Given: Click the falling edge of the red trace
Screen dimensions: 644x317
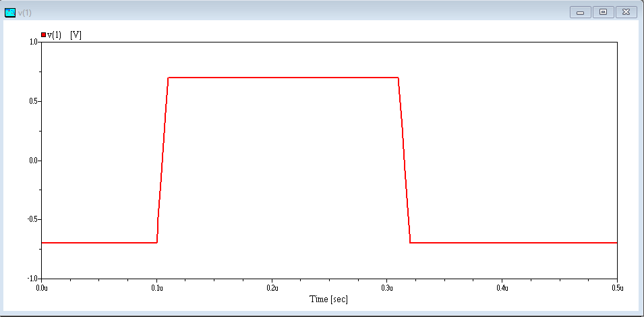Looking at the screenshot, I should (x=405, y=160).
